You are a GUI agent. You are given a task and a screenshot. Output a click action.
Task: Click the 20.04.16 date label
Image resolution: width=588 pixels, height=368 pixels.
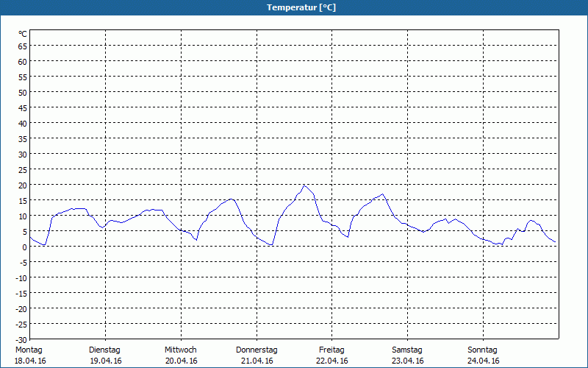pos(181,361)
